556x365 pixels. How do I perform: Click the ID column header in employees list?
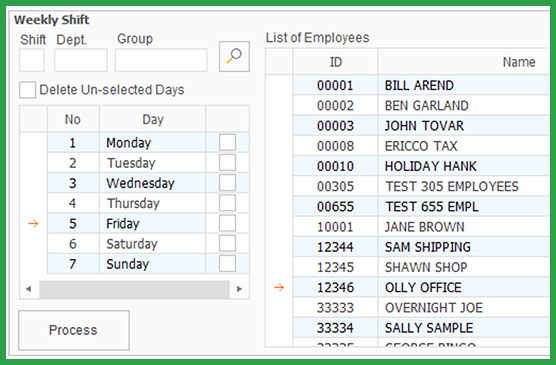point(335,62)
